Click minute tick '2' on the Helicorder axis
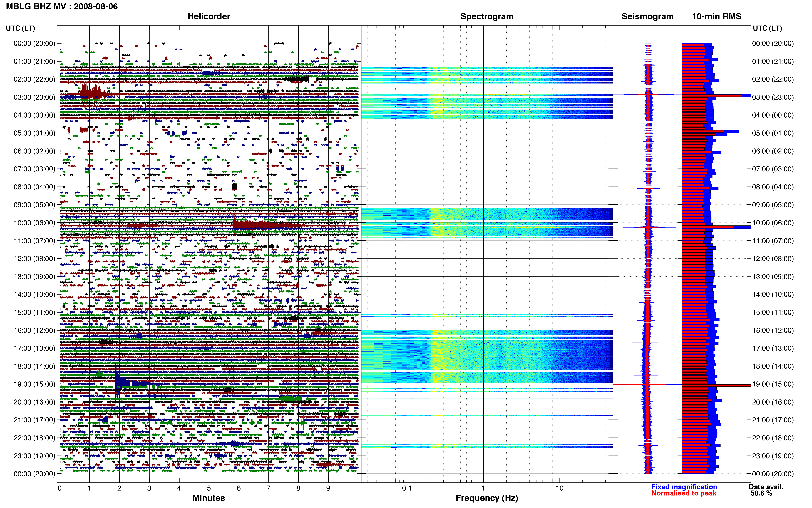The image size is (812, 508). coord(119,488)
